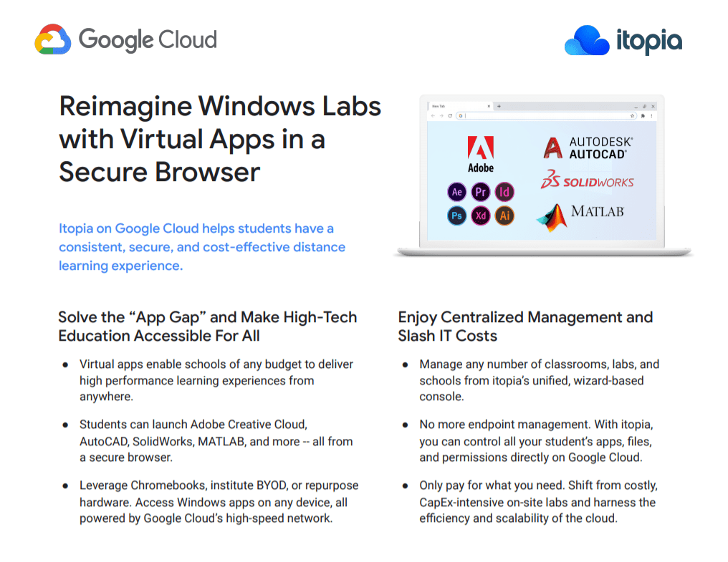Click the Autodesk AutoCAD logo
This screenshot has height=562, width=728.
[588, 148]
